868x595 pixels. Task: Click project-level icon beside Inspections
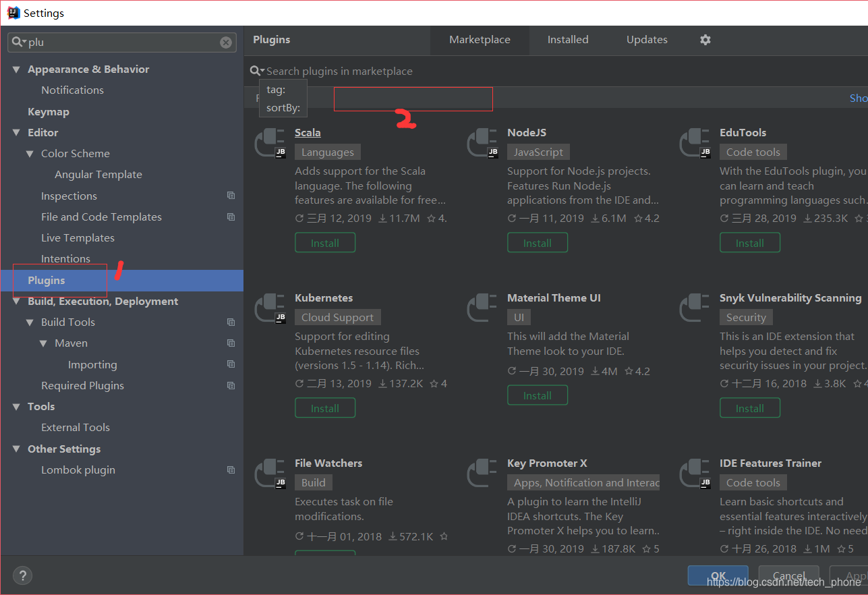pos(231,196)
